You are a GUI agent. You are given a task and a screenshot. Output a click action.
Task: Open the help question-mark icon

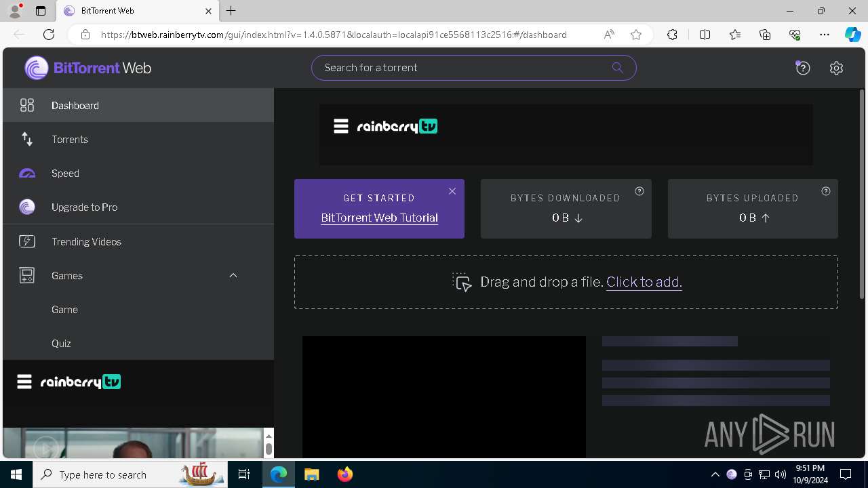(803, 68)
